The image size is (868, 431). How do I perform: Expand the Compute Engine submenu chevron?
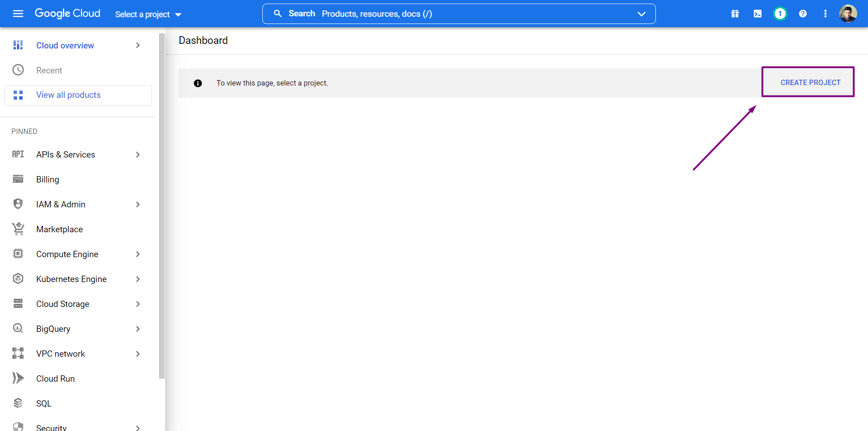[x=138, y=254]
